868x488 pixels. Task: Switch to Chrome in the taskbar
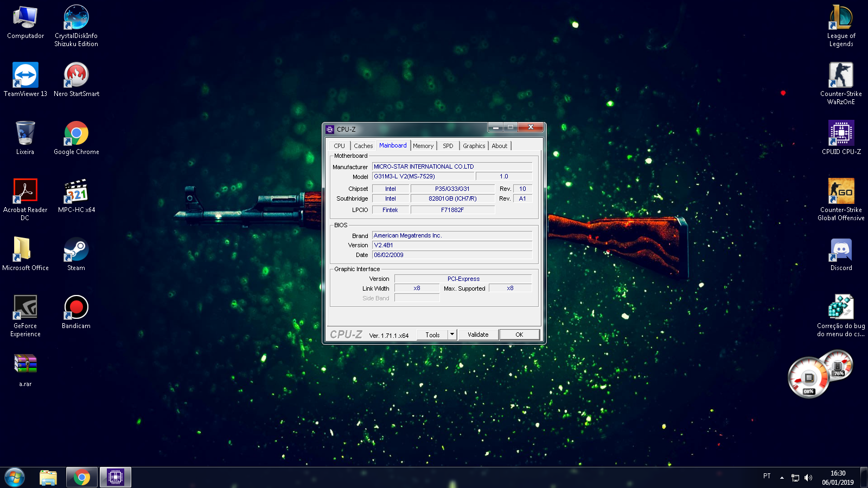[x=82, y=478]
